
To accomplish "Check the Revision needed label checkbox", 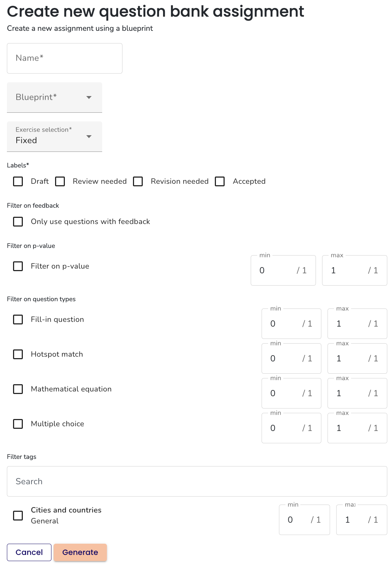I will point(138,181).
